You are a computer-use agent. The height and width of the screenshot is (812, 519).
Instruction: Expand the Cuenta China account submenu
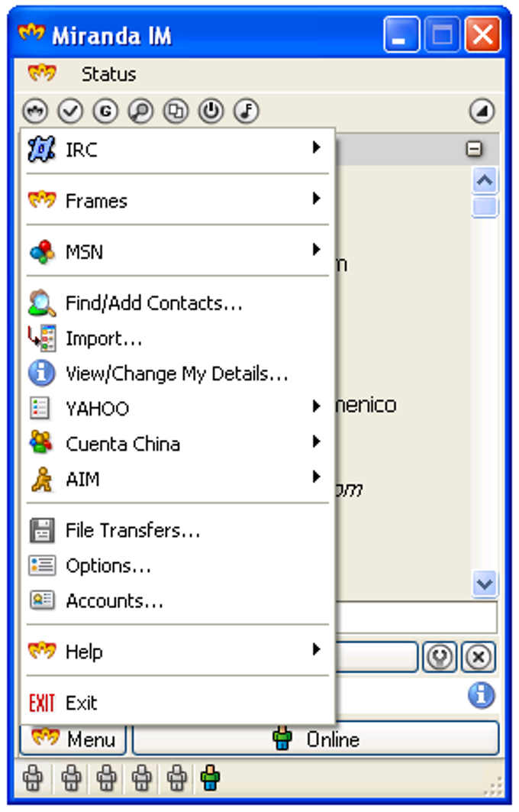178,444
